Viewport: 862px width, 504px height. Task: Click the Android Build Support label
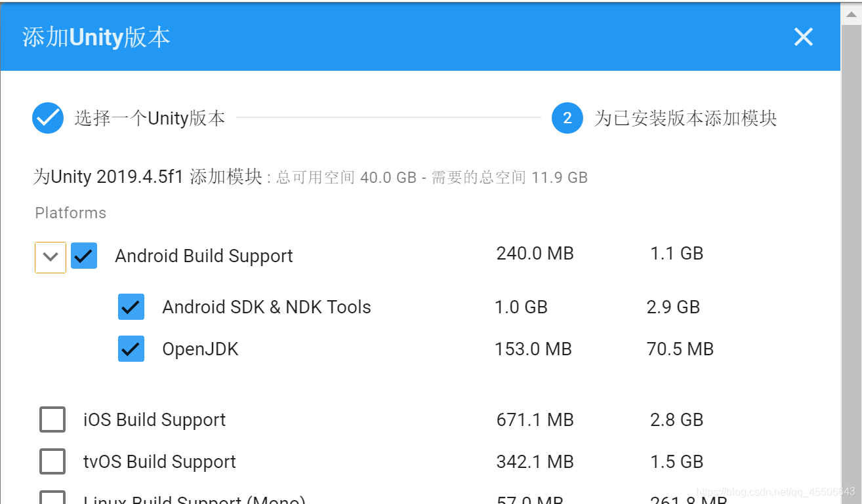(204, 256)
